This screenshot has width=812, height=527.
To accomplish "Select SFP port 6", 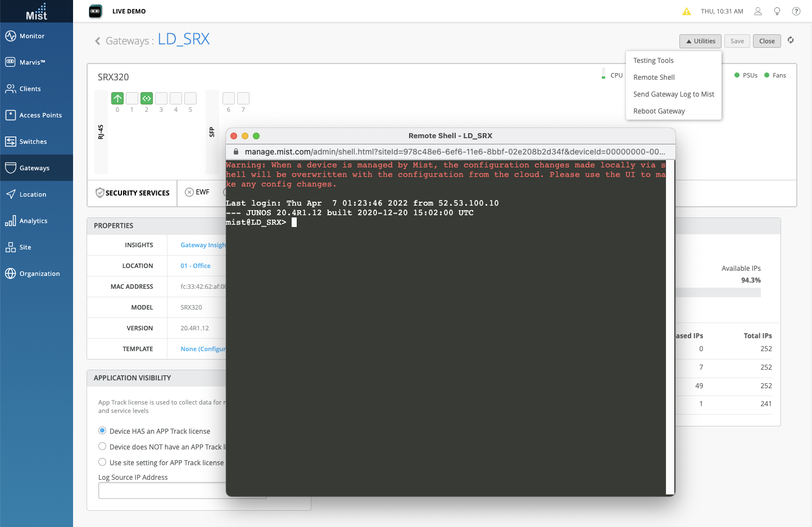I will click(229, 98).
